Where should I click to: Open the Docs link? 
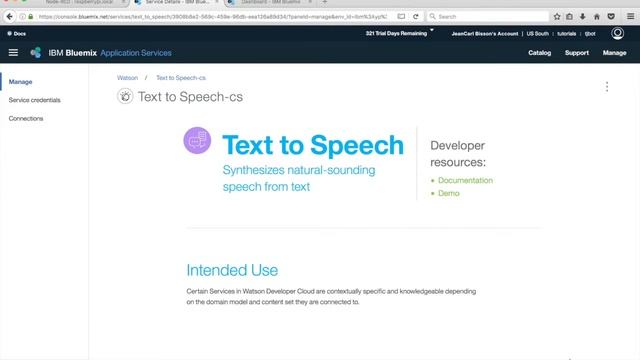pos(17,33)
